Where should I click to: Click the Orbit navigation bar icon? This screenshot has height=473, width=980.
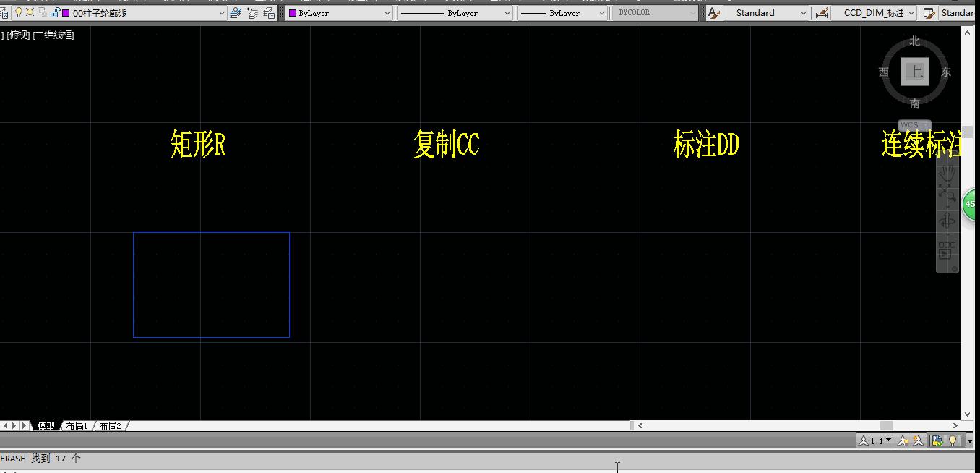947,221
